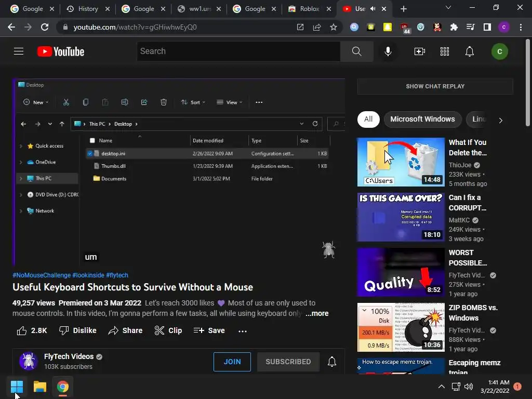Toggle Chrome side panel icon
The width and height of the screenshot is (532, 399).
(x=487, y=27)
